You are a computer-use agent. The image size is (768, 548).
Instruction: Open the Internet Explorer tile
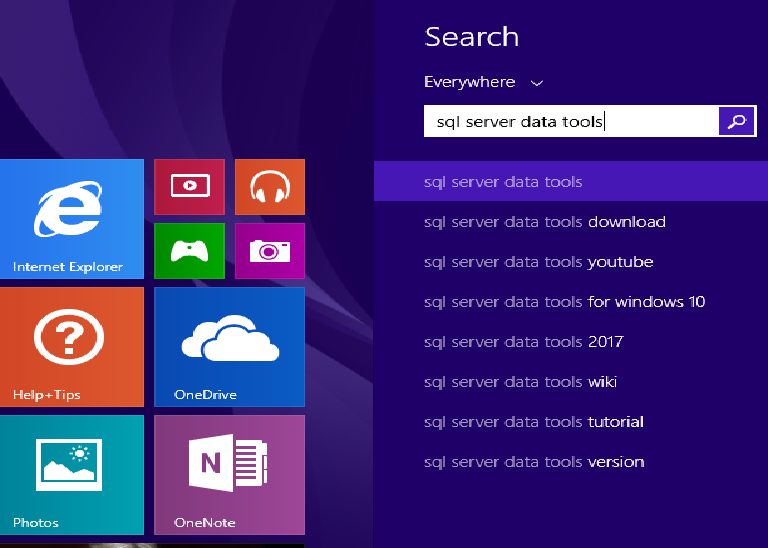point(72,219)
